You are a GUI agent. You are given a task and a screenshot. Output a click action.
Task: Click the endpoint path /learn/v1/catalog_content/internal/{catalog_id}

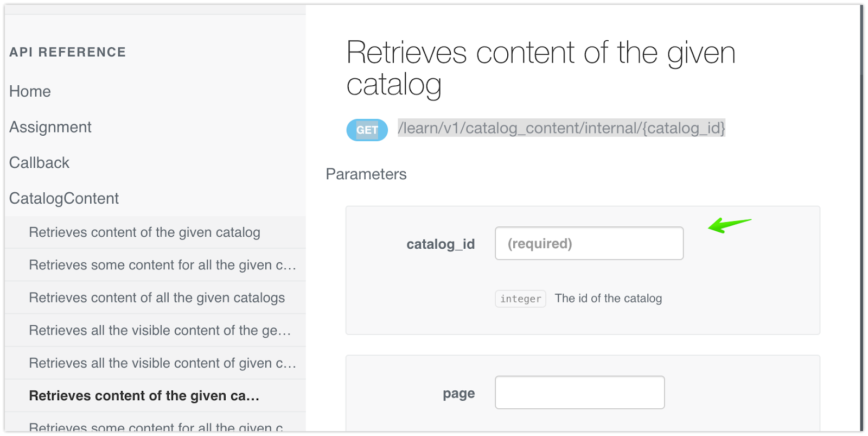pyautogui.click(x=561, y=128)
